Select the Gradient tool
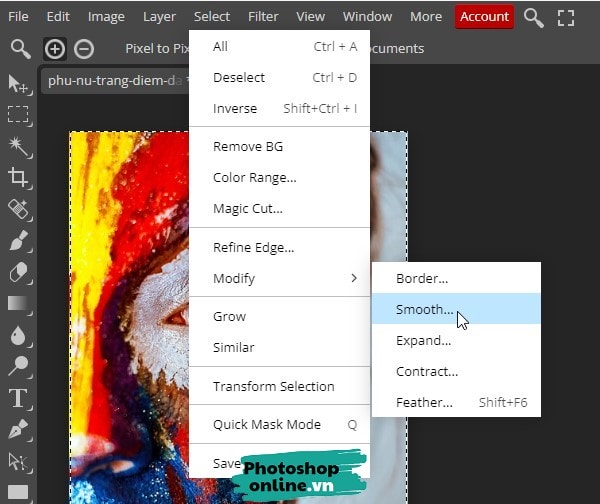This screenshot has height=504, width=600. [x=18, y=303]
